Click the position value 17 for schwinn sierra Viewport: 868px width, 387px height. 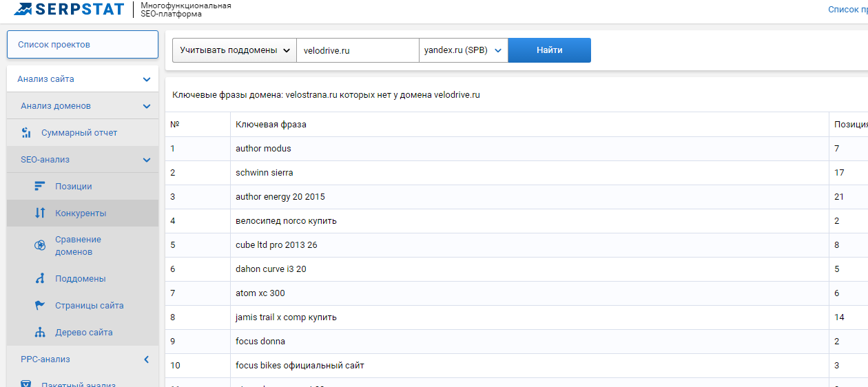click(x=839, y=173)
